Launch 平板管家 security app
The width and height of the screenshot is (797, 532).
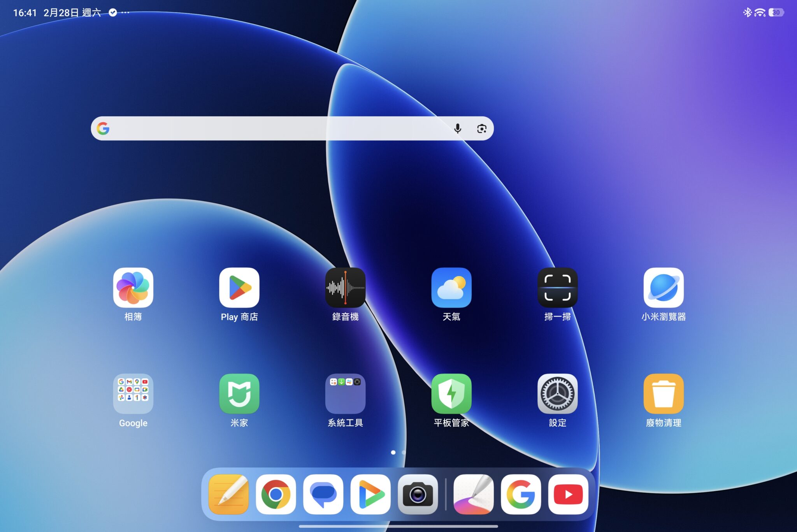click(x=451, y=393)
